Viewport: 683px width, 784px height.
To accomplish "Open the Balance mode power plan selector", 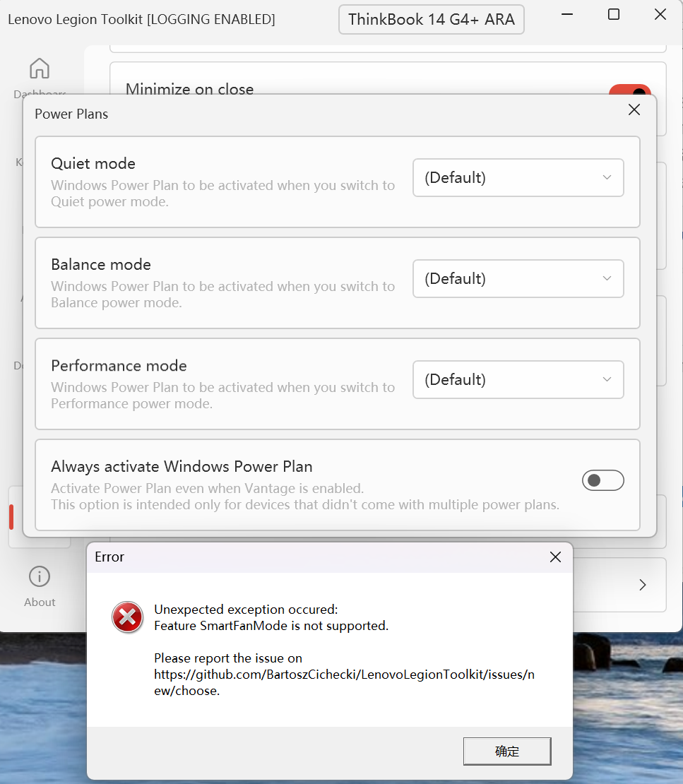I will pos(518,278).
